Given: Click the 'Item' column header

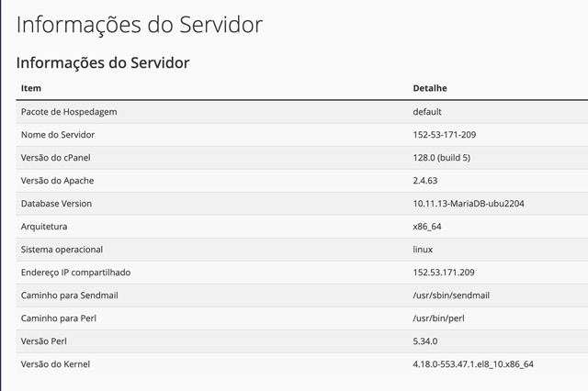Looking at the screenshot, I should [x=31, y=88].
